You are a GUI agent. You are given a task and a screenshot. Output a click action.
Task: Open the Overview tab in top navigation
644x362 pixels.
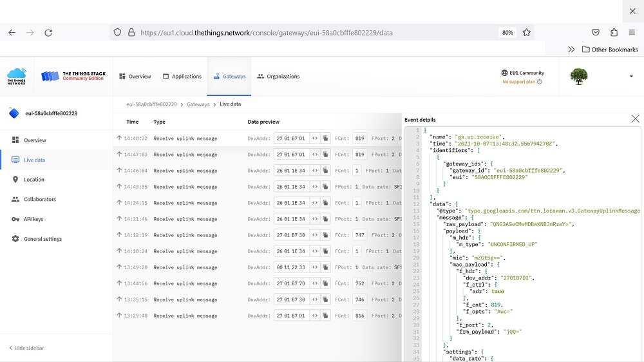pos(135,77)
